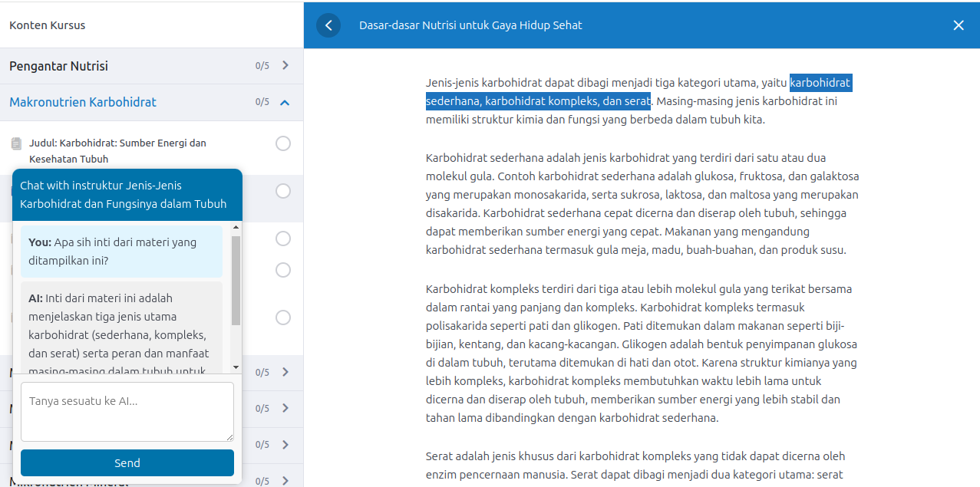This screenshot has width=980, height=487.
Task: Click the chat scrollbar up arrow
Action: click(236, 228)
